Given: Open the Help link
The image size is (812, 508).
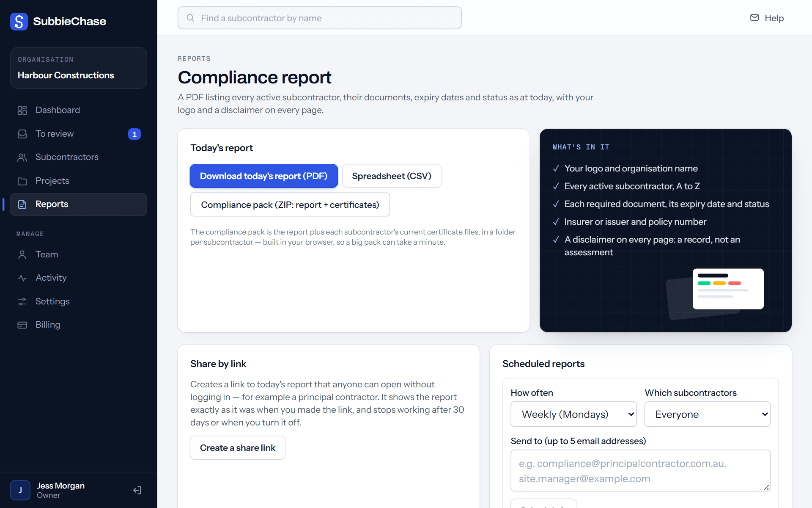Looking at the screenshot, I should point(767,18).
